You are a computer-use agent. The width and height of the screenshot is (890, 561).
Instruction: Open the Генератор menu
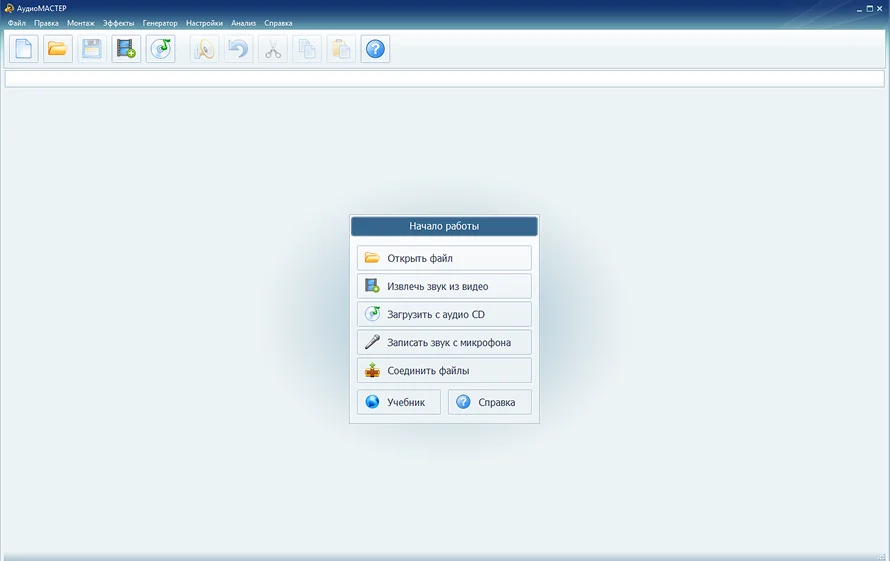coord(160,22)
